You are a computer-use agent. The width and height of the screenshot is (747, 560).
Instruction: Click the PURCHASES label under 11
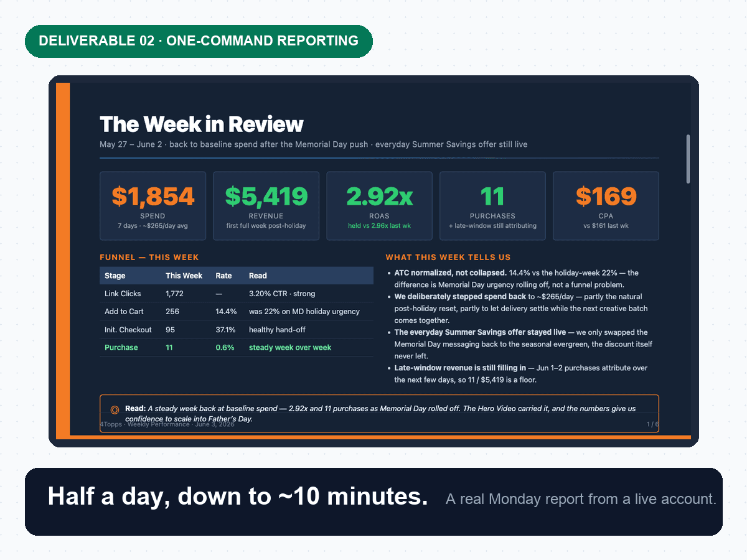492,216
